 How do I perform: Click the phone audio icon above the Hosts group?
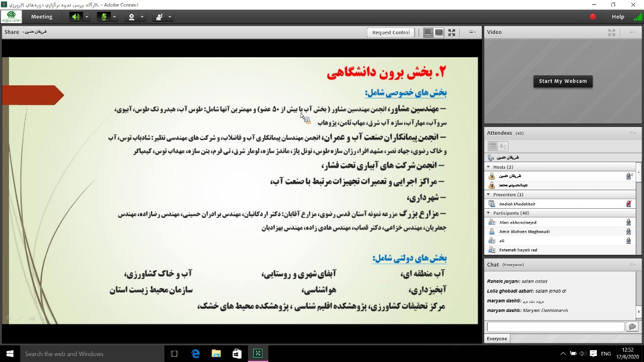(x=491, y=157)
